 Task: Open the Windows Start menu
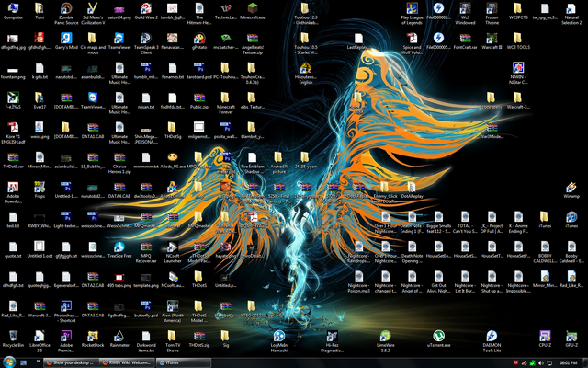coord(9,362)
